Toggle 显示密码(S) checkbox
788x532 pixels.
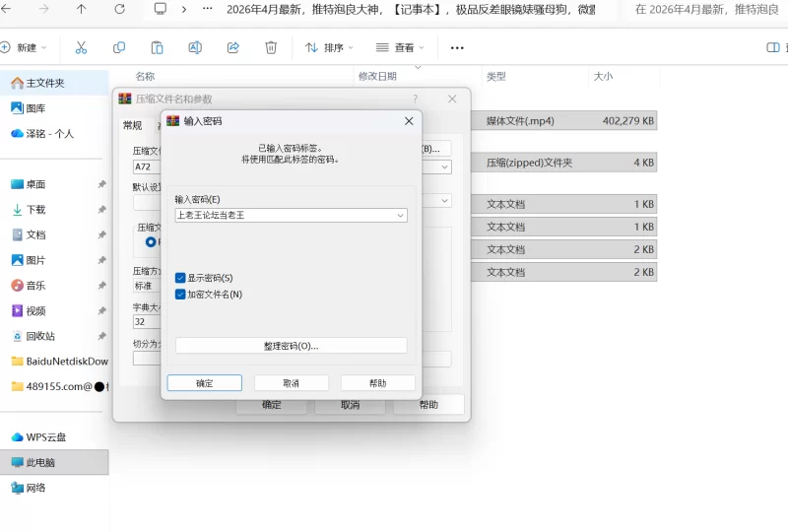(x=180, y=278)
